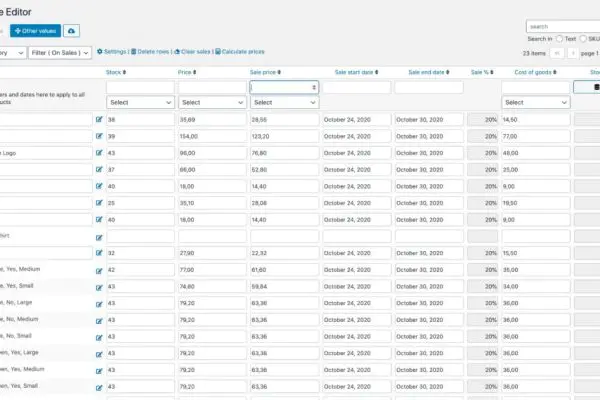Open the Filter ( On Sales ) dropdown
Viewport: 600px width, 400px height.
60,53
